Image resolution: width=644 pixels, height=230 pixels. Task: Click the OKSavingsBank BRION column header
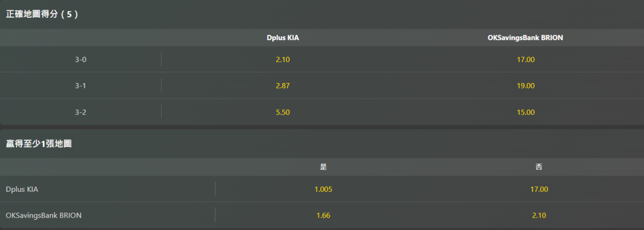(x=525, y=38)
